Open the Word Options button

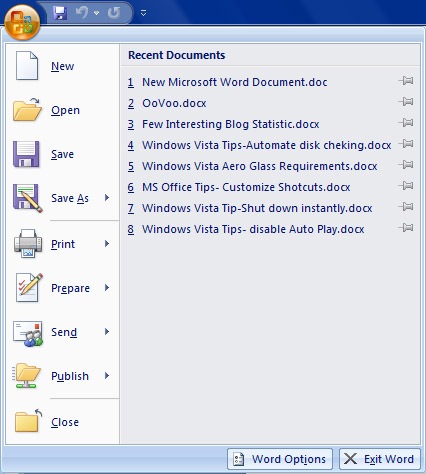point(280,459)
